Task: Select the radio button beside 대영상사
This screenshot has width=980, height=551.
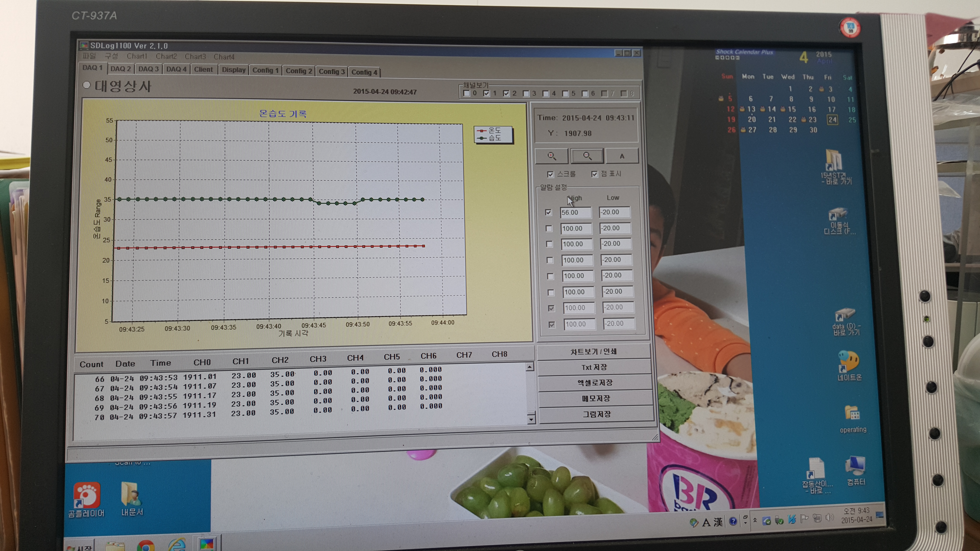Action: coord(86,85)
